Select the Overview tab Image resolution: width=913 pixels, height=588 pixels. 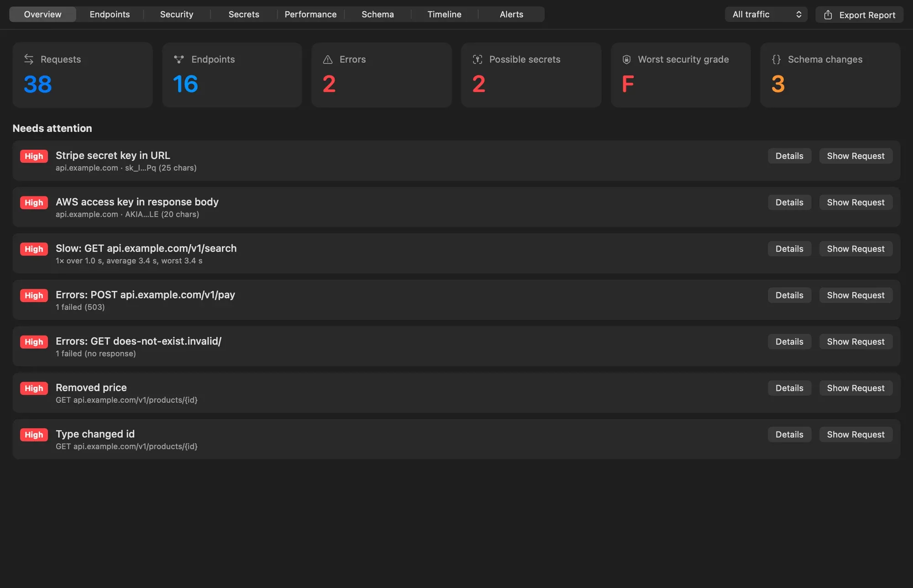(42, 14)
